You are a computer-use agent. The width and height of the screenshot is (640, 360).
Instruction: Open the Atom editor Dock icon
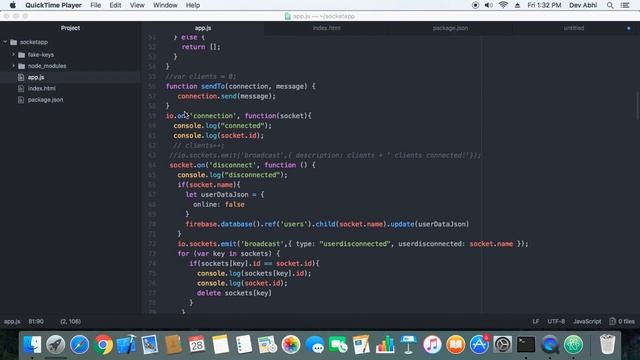pos(573,345)
